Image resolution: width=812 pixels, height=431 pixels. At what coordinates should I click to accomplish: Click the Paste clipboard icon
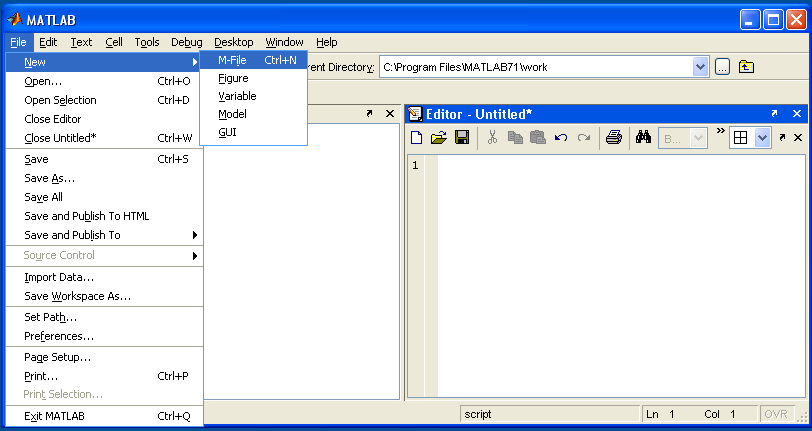[538, 137]
